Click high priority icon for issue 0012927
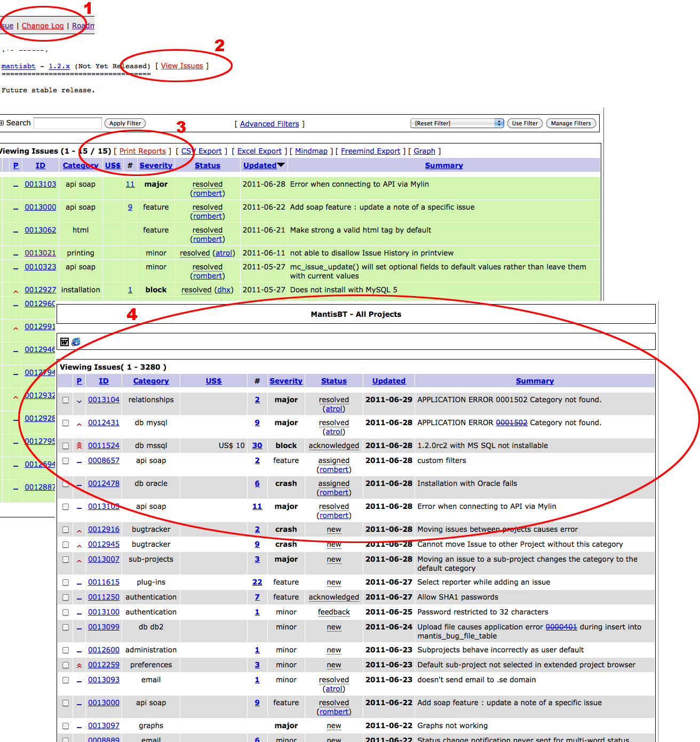This screenshot has width=700, height=742. (15, 291)
